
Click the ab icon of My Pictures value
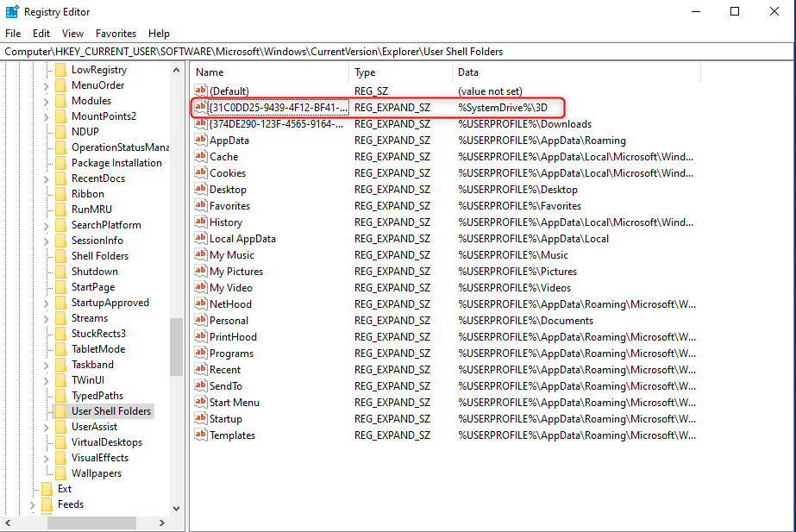pos(201,271)
